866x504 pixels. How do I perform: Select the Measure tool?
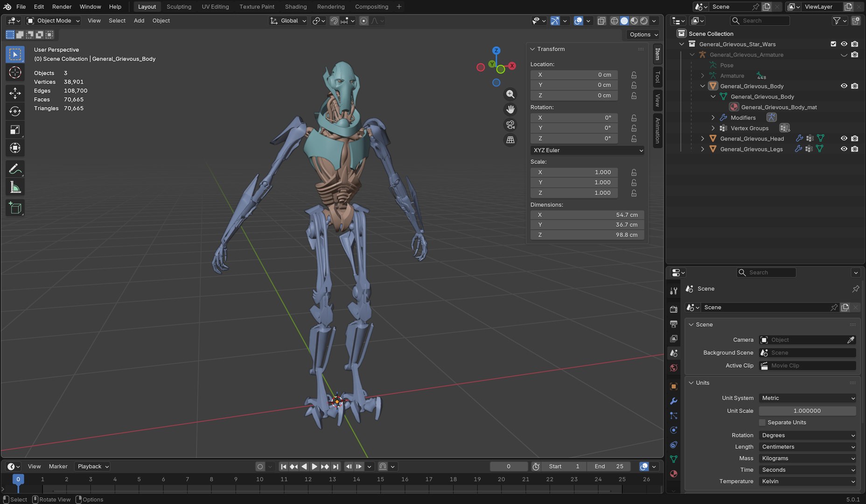15,188
